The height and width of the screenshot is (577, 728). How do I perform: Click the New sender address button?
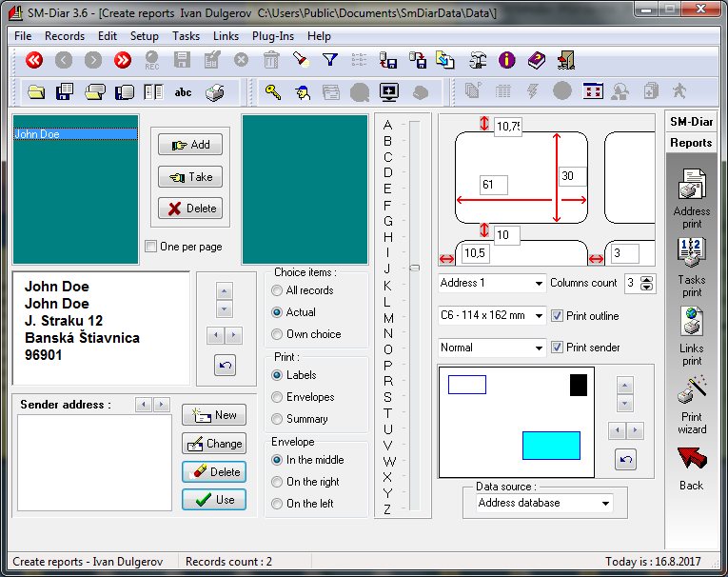click(214, 415)
